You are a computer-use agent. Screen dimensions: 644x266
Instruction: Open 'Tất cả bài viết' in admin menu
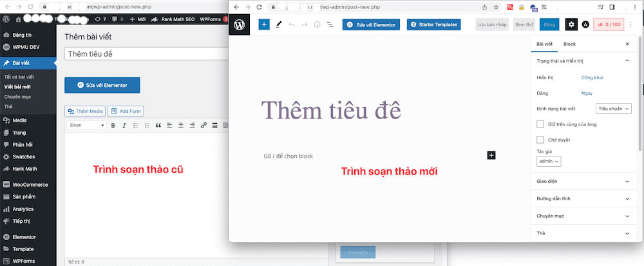[19, 77]
